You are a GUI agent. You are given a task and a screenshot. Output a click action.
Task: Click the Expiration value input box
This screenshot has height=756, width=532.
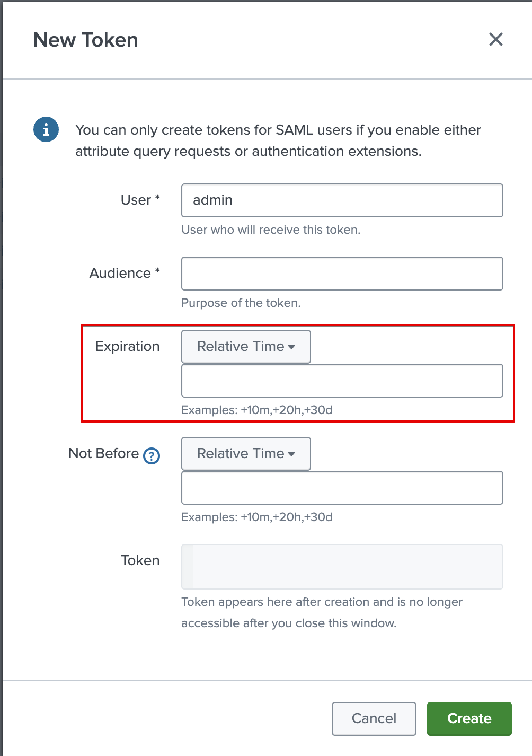coord(342,380)
